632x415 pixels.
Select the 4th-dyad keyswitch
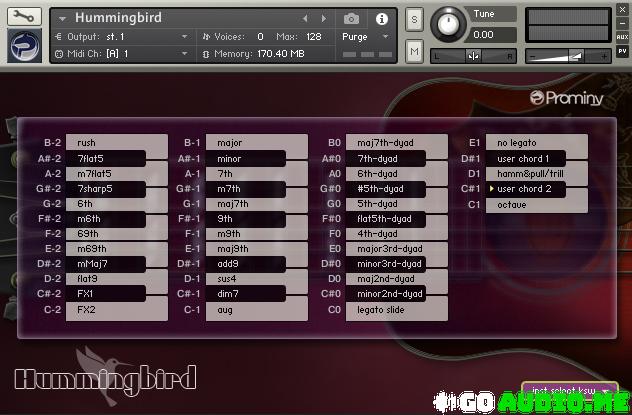tap(397, 234)
